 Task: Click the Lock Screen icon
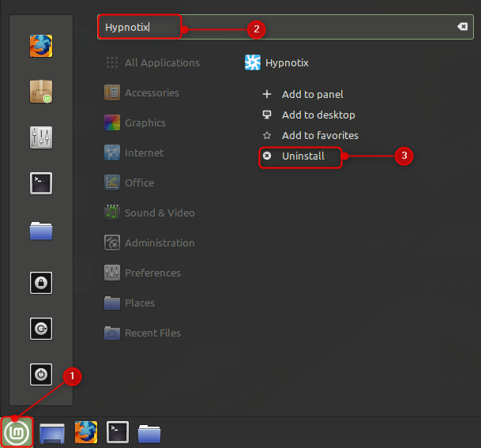point(41,283)
